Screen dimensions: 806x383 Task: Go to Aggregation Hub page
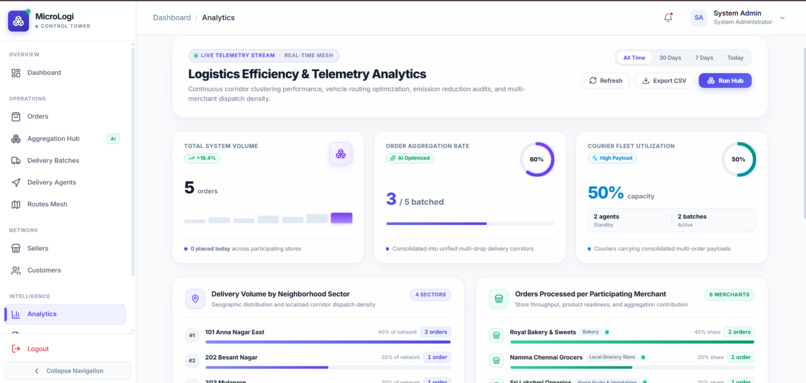point(65,139)
